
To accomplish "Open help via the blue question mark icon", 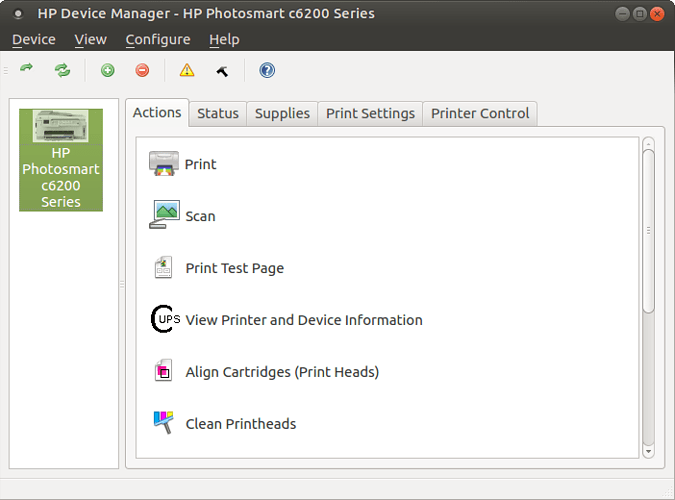I will point(267,70).
